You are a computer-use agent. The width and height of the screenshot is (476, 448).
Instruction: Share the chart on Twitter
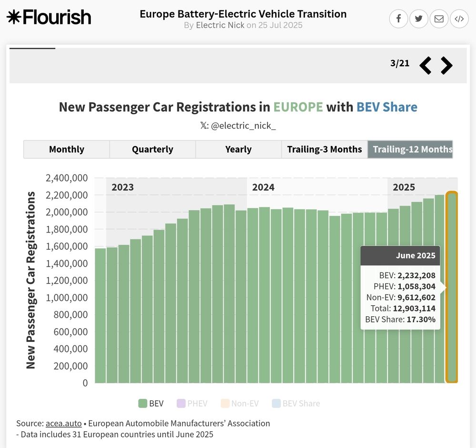(x=418, y=19)
